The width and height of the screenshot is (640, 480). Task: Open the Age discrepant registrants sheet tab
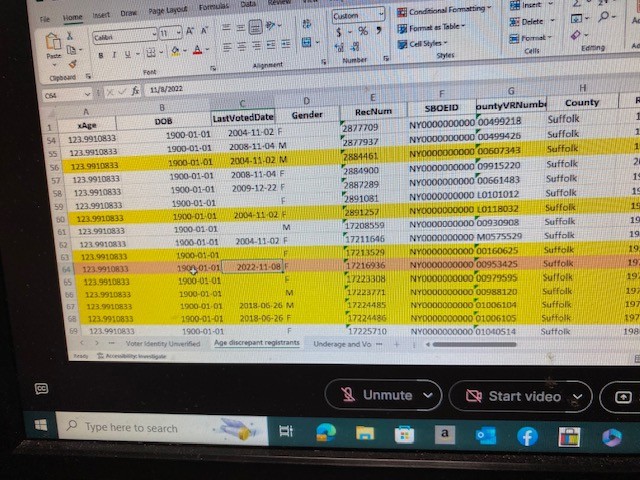click(256, 343)
